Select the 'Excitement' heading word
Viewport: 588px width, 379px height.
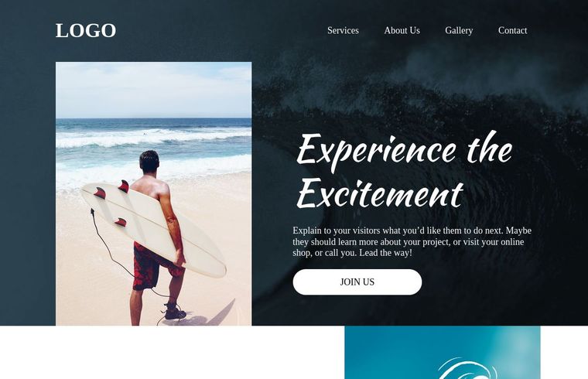[x=380, y=193]
